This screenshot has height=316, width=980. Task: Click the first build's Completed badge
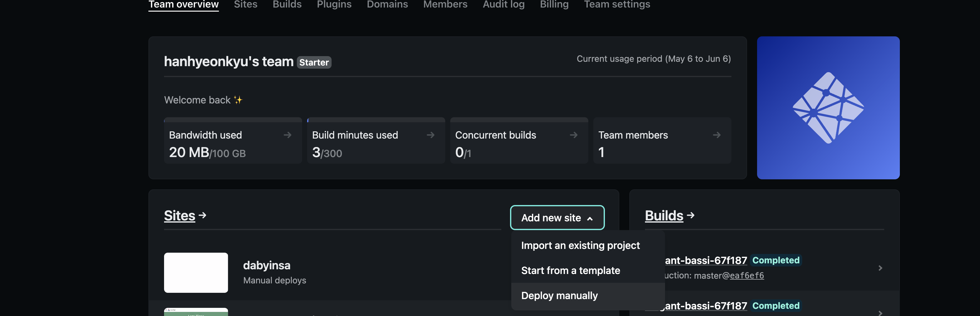point(776,261)
